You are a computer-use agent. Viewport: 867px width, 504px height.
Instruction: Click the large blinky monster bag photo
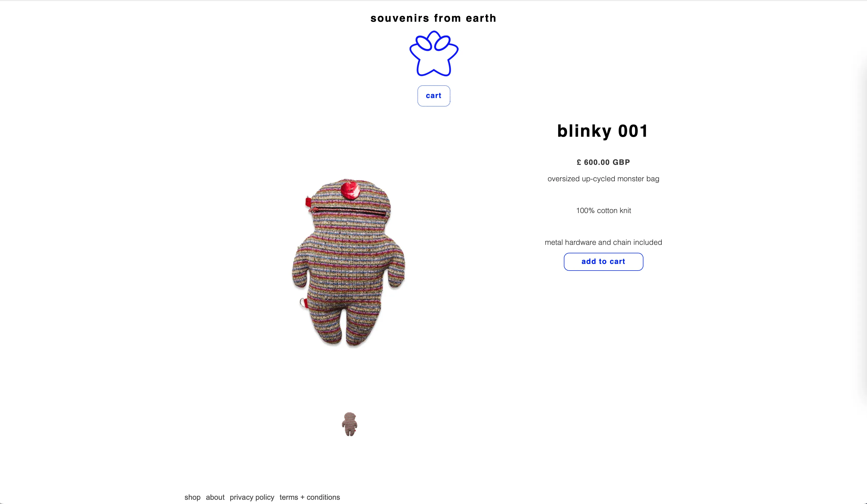coord(348,262)
